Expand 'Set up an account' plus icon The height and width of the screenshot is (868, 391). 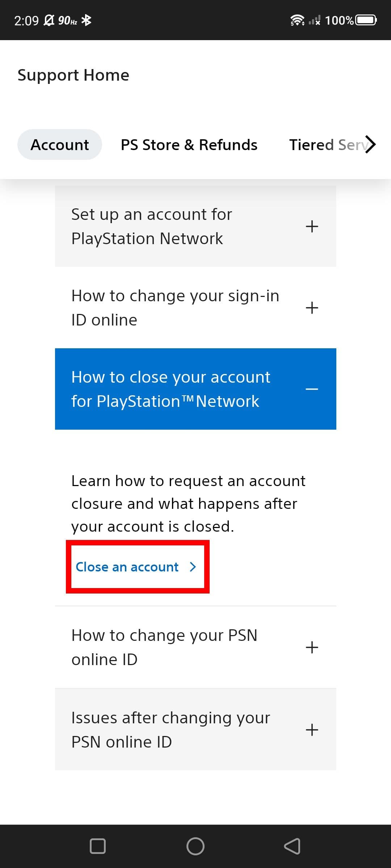(x=312, y=226)
